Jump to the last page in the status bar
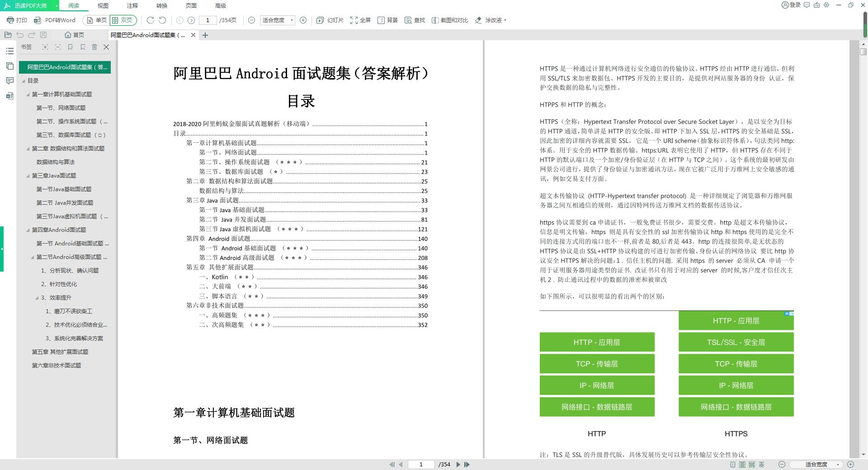Image resolution: width=868 pixels, height=470 pixels. 467,465
